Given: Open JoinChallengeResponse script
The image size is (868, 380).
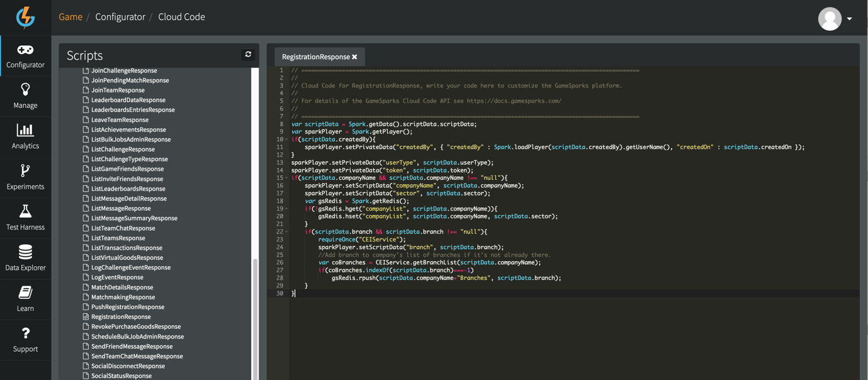Looking at the screenshot, I should click(x=124, y=70).
